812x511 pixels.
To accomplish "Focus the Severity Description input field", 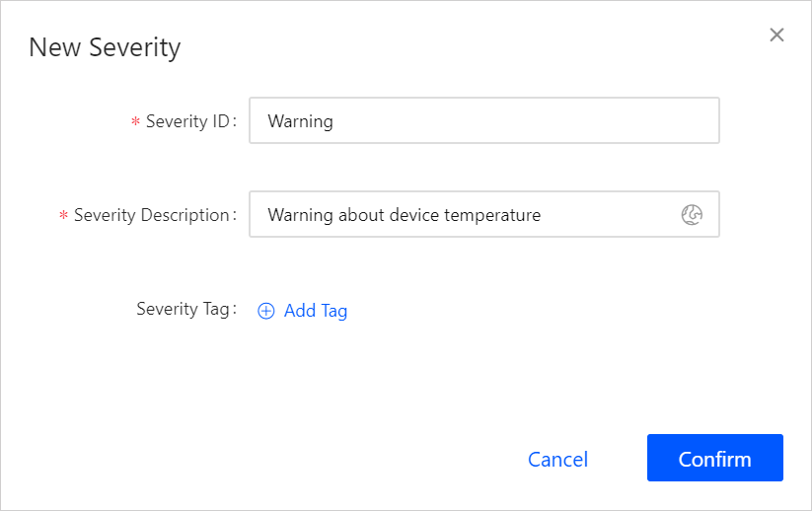I will [464, 214].
